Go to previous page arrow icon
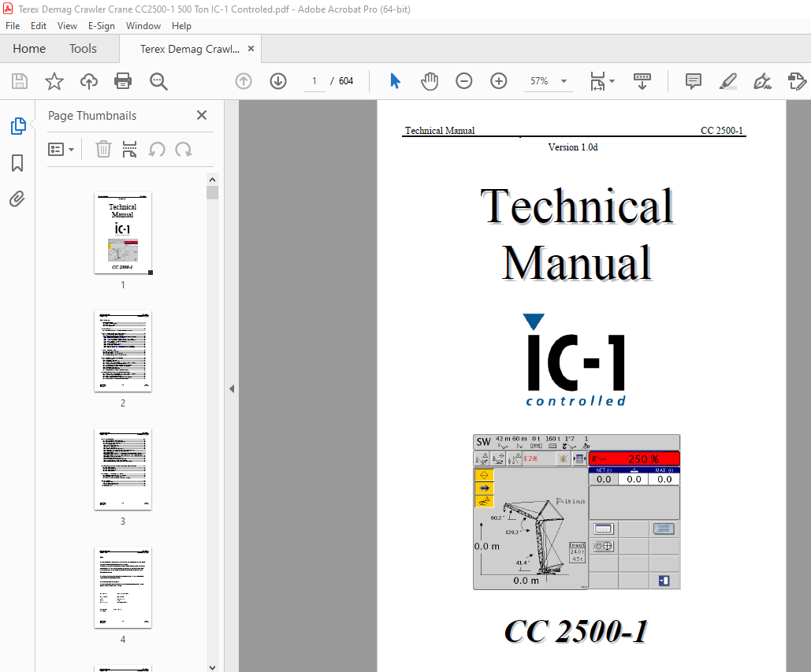Viewport: 811px width, 672px height. click(244, 81)
